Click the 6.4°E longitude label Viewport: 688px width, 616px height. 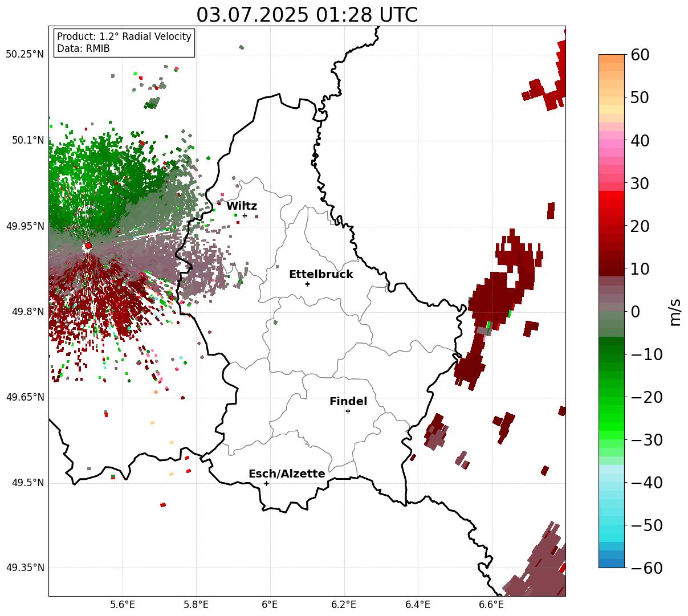(x=417, y=605)
